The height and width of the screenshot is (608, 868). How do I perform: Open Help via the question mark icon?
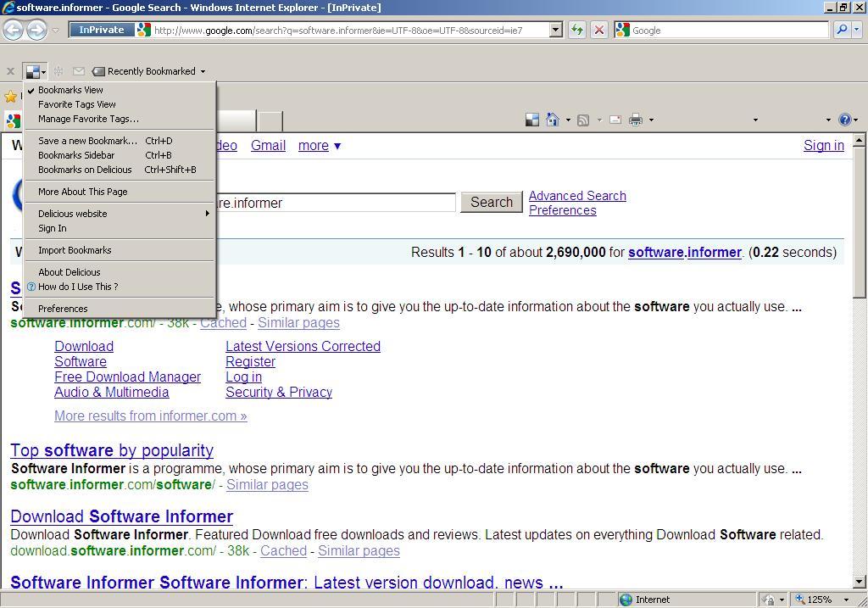coord(845,120)
